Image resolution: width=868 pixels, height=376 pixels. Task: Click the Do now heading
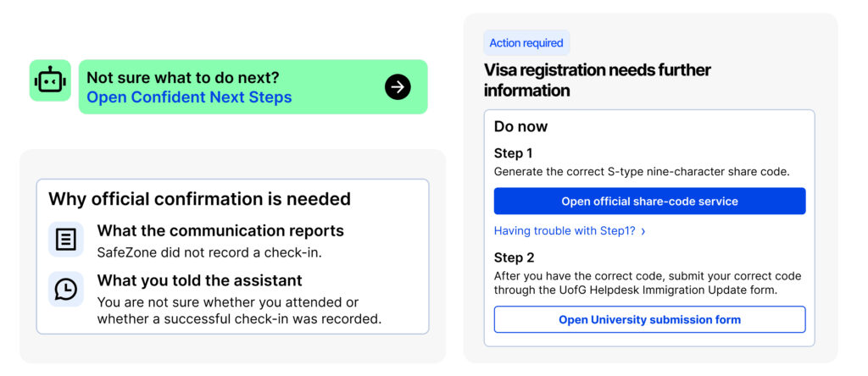(521, 127)
